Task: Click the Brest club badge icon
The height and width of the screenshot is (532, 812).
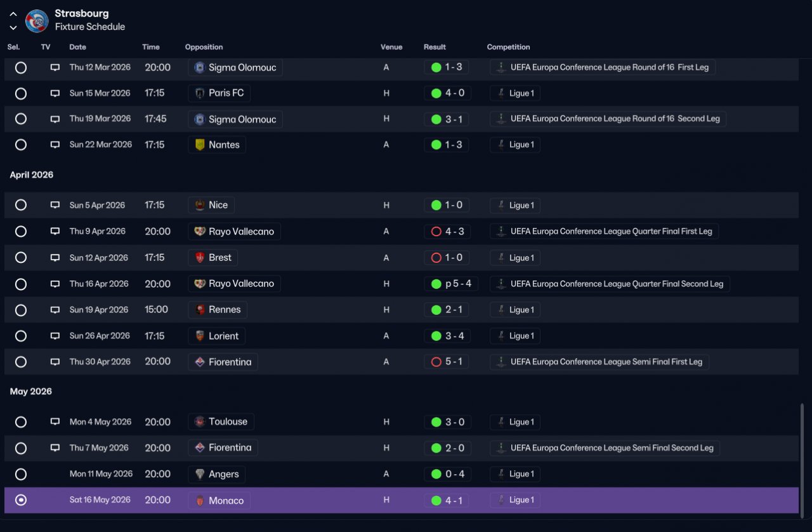Action: [200, 258]
